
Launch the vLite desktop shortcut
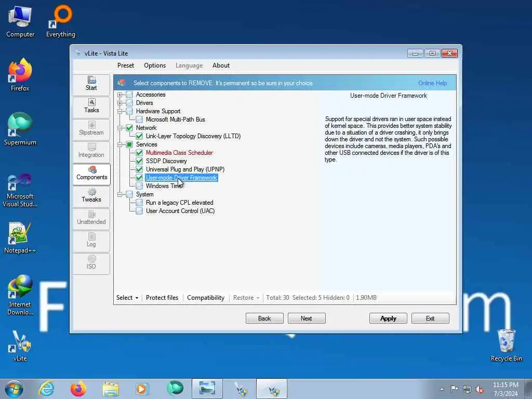pyautogui.click(x=20, y=346)
